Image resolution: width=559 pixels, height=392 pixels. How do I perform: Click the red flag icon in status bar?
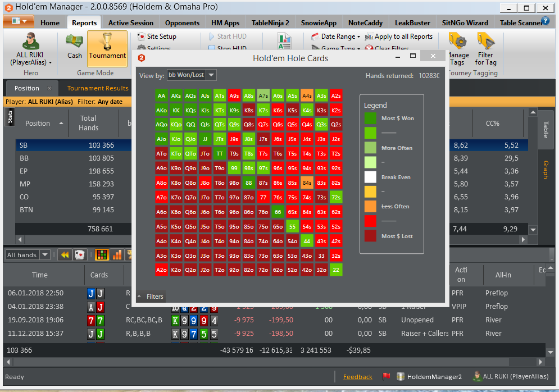tap(386, 376)
